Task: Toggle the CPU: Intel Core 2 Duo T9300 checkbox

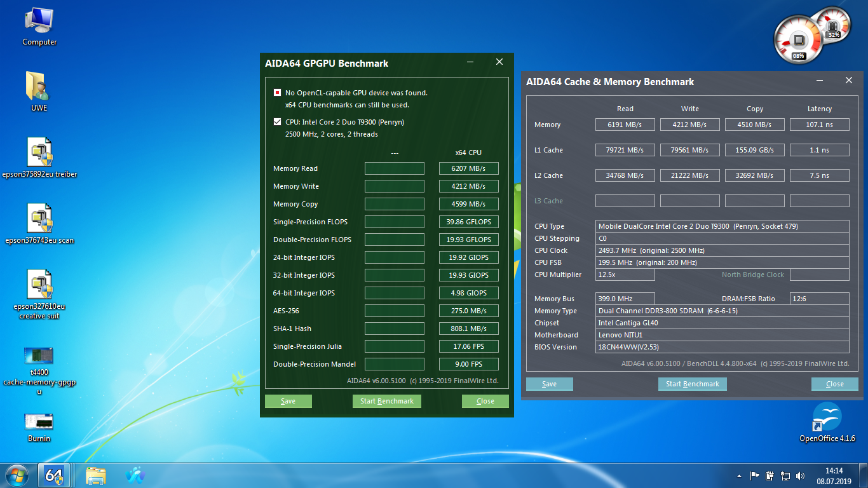Action: point(277,121)
